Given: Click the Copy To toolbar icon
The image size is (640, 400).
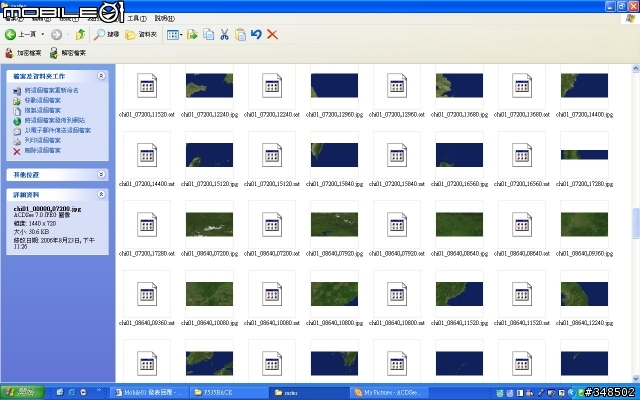Looking at the screenshot, I should [209, 35].
